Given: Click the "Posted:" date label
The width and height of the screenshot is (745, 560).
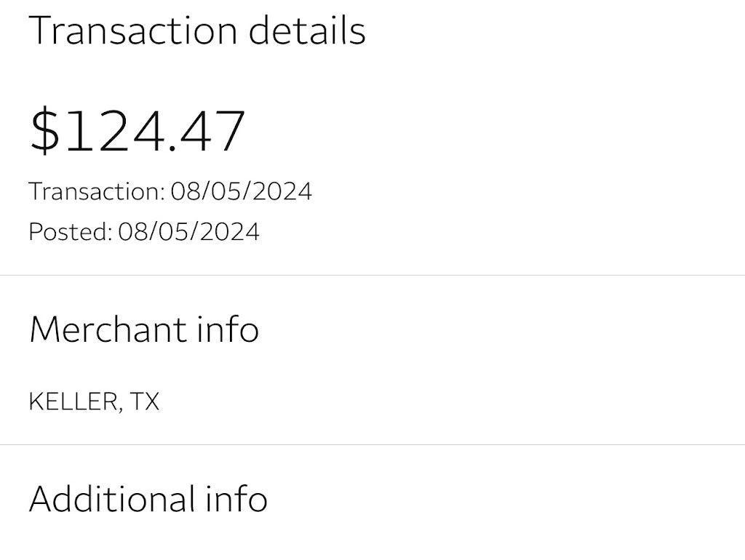Looking at the screenshot, I should 71,232.
